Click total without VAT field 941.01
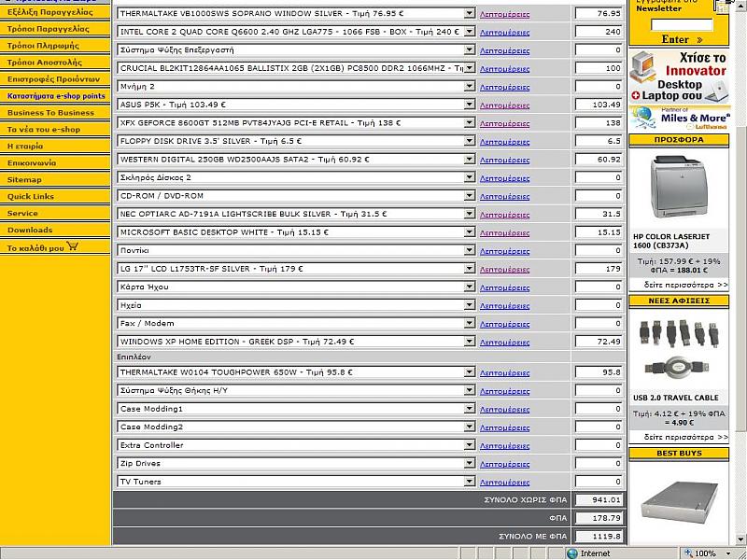The height and width of the screenshot is (560, 747). (599, 499)
